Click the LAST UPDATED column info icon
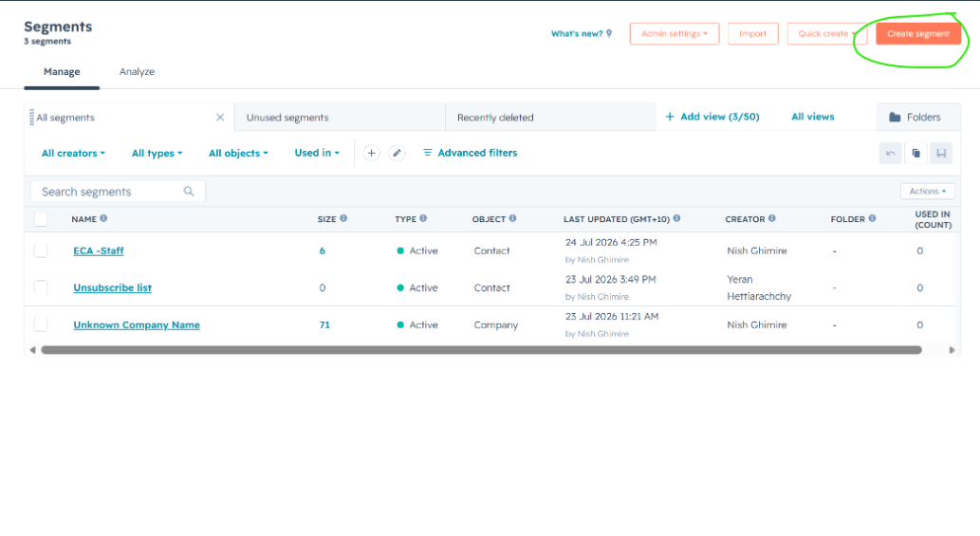 pos(676,218)
